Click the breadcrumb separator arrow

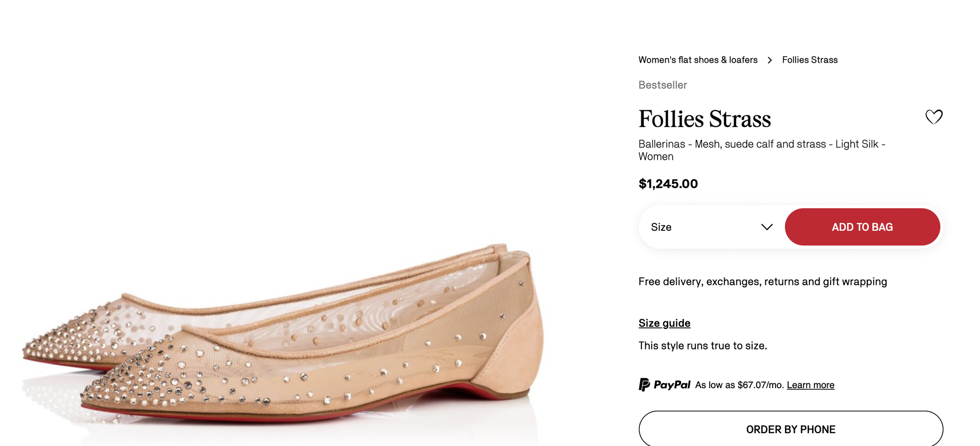(770, 60)
